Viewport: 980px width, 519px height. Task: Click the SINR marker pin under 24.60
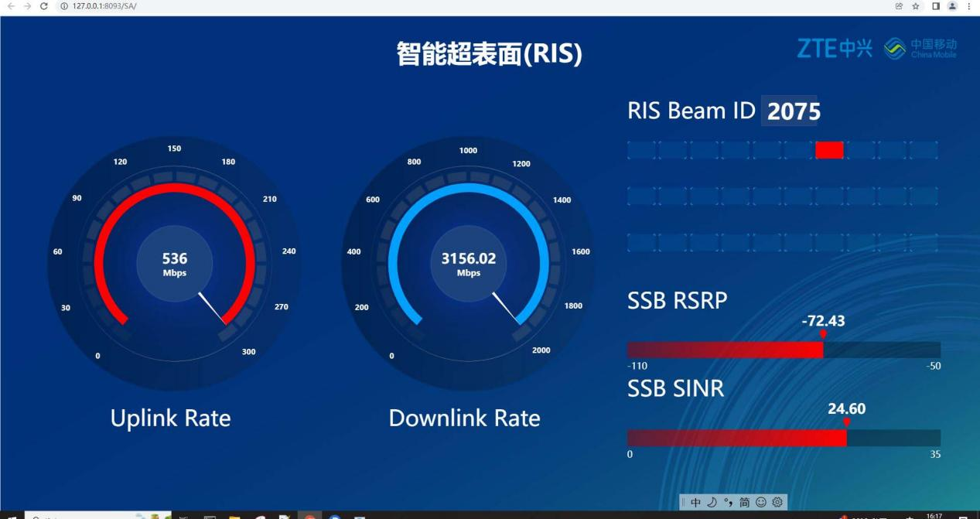click(847, 422)
